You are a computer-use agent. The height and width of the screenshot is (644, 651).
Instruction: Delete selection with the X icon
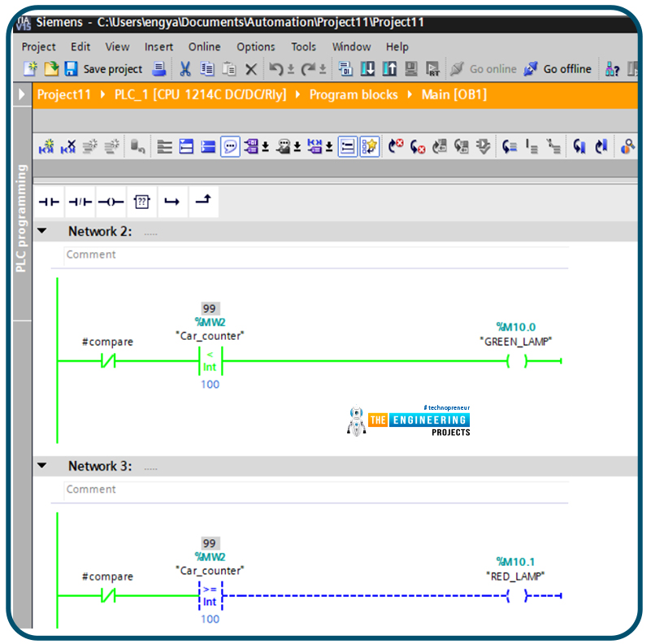[x=251, y=69]
